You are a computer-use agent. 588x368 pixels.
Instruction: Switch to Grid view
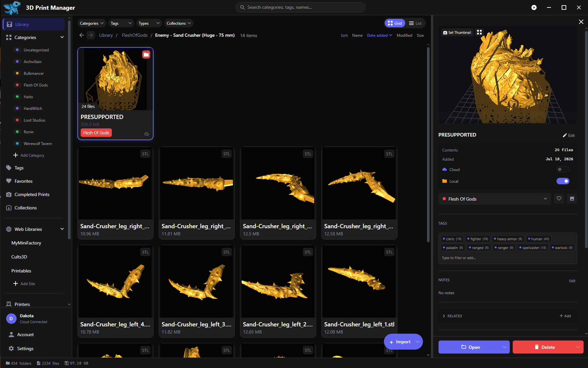(x=395, y=23)
